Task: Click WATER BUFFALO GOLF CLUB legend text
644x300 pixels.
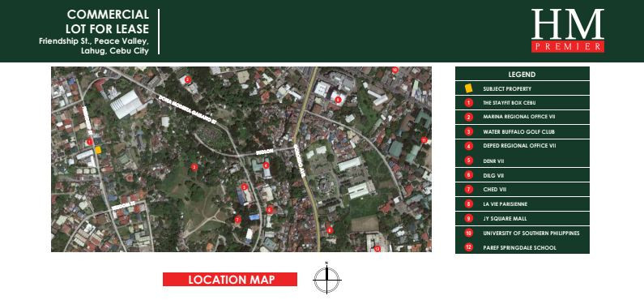Action: 518,132
